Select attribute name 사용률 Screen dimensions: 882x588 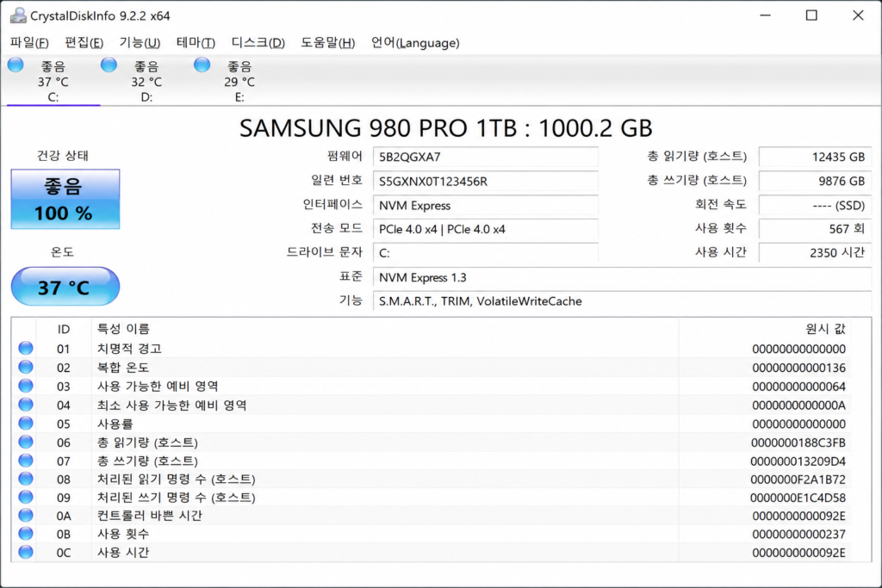click(x=115, y=424)
